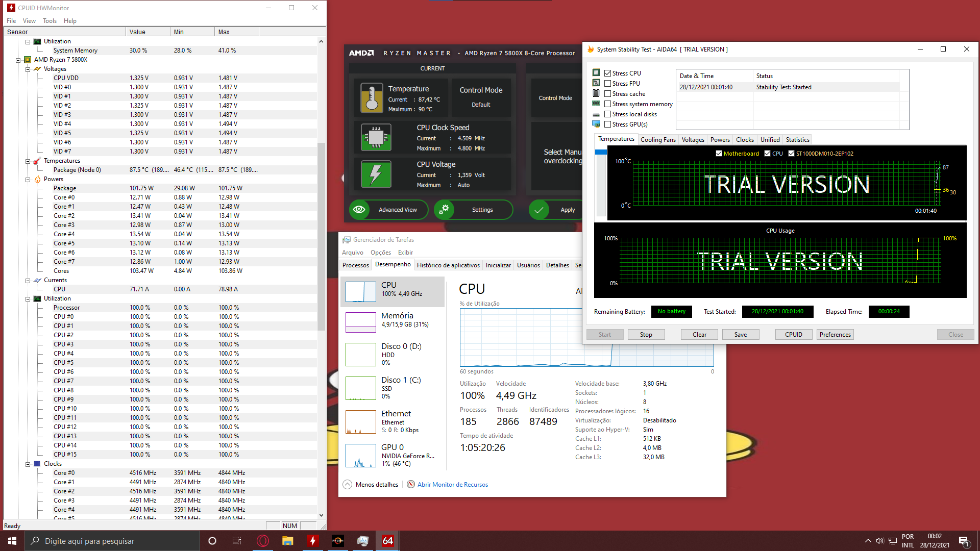This screenshot has height=551, width=980.
Task: Enable the Stress FPU checkbox
Action: (607, 84)
